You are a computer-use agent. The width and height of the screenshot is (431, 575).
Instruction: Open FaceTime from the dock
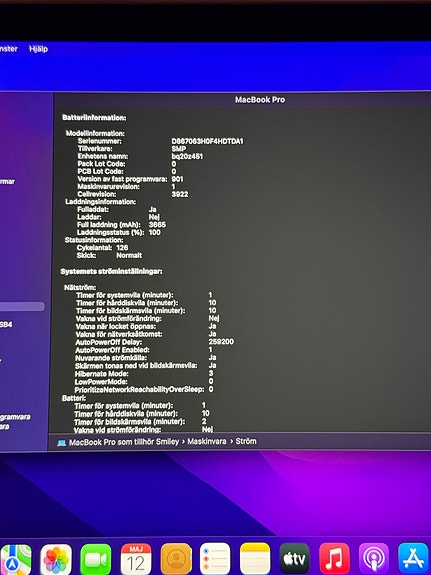click(x=96, y=559)
